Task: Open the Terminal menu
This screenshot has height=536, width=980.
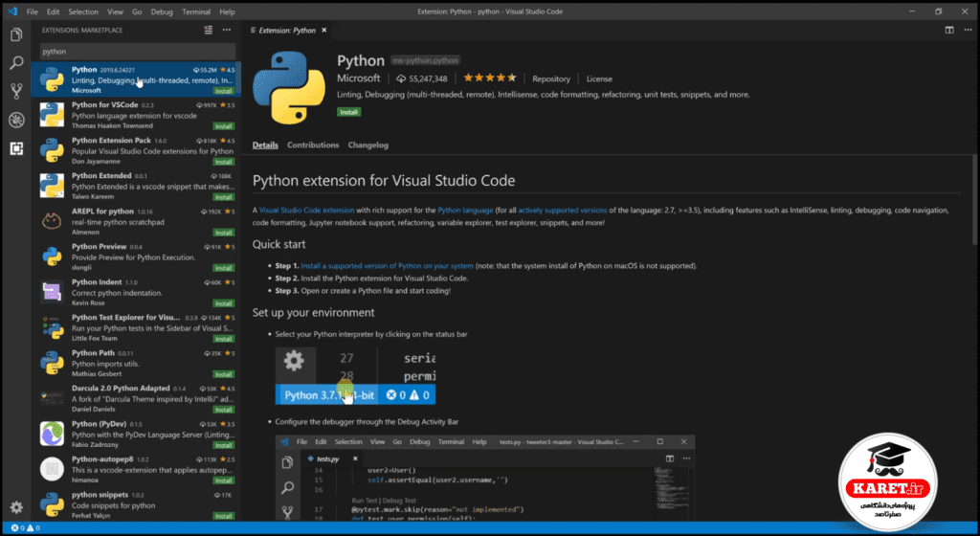Action: [196, 11]
